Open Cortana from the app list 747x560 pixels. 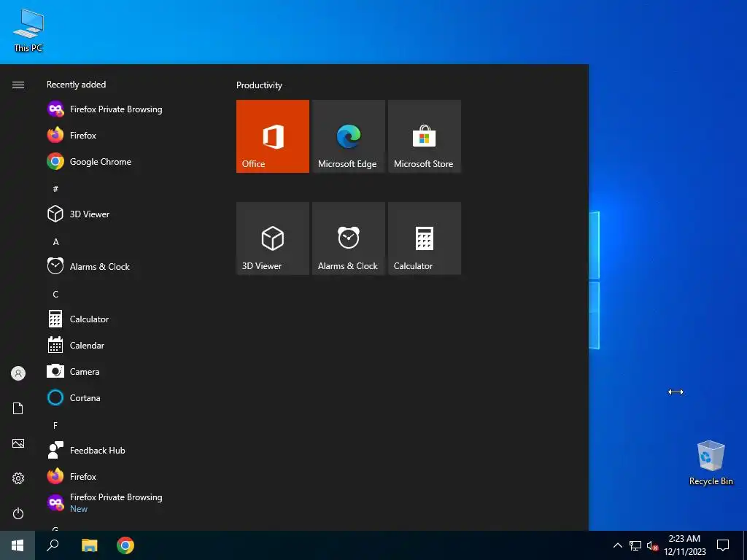click(128, 397)
